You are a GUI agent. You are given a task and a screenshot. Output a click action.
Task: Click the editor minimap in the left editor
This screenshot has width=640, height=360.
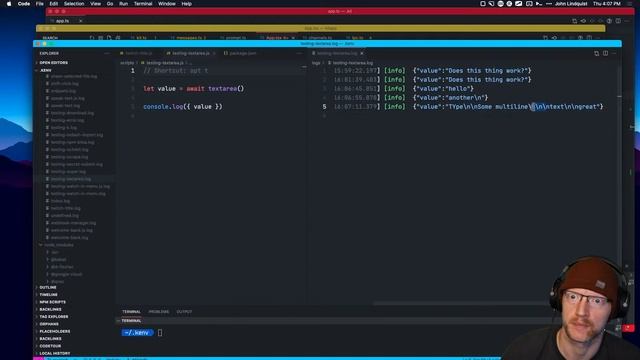click(304, 67)
